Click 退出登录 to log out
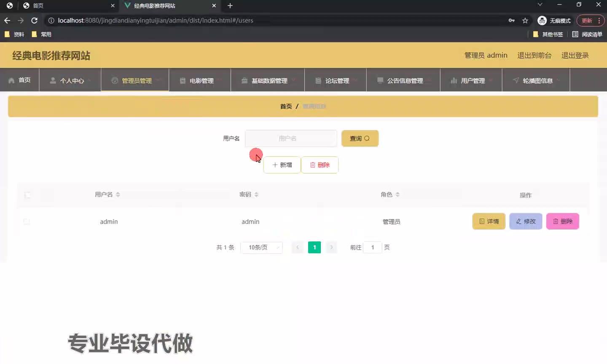The image size is (607, 364). (x=575, y=55)
